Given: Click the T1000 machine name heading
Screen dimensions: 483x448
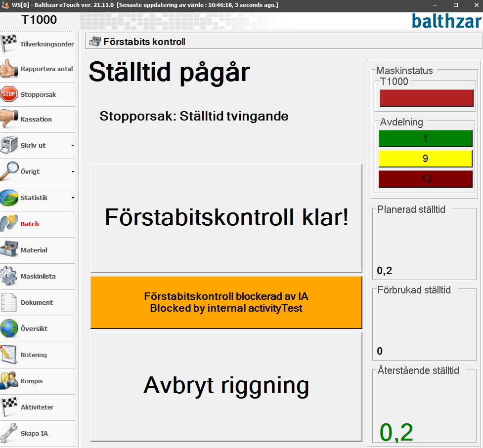Looking at the screenshot, I should [39, 20].
